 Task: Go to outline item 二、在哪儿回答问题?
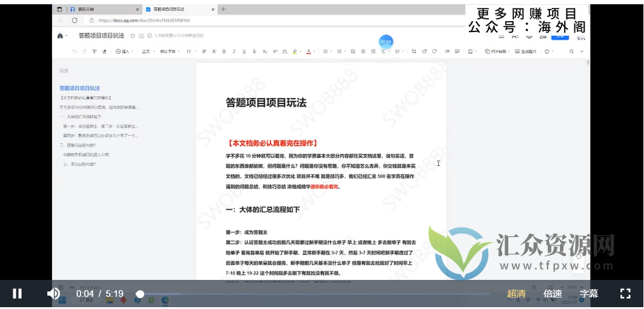coord(78,145)
